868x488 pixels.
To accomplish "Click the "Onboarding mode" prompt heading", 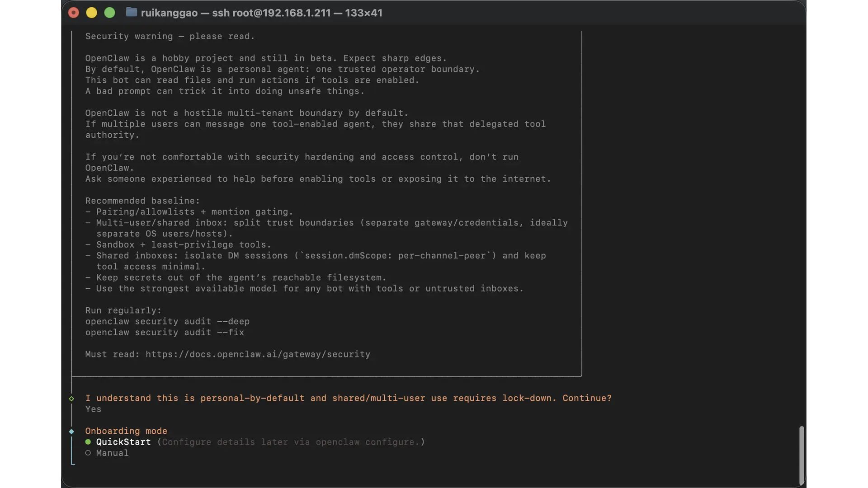I will click(126, 431).
